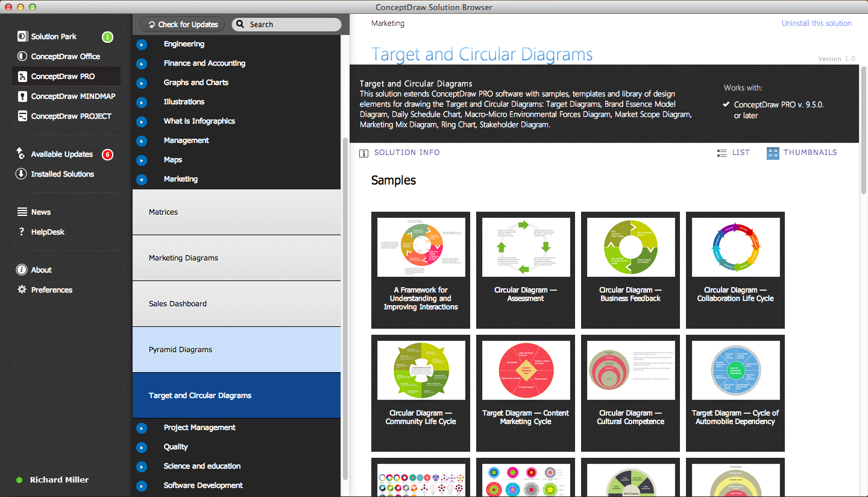Expand the Graphs and Charts category
The image size is (868, 497).
tap(142, 83)
